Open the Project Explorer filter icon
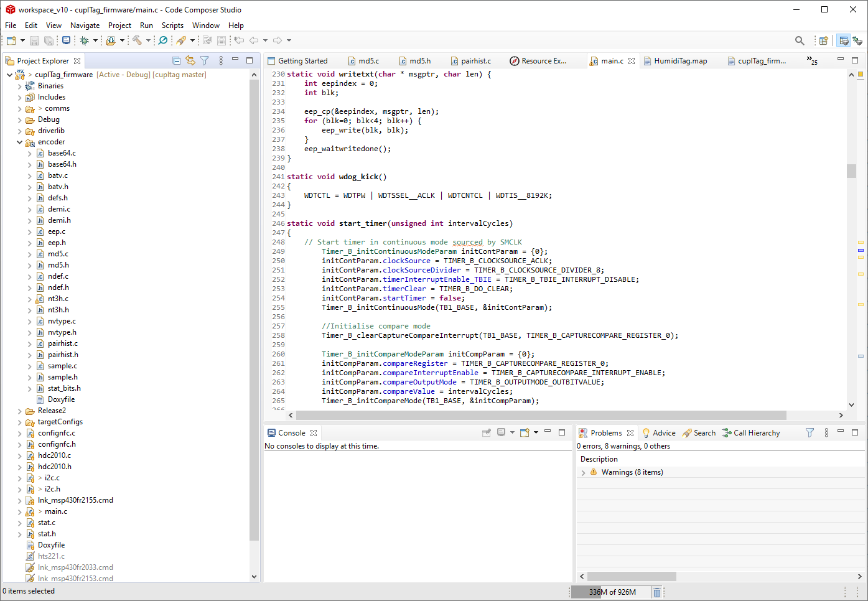 [x=204, y=61]
